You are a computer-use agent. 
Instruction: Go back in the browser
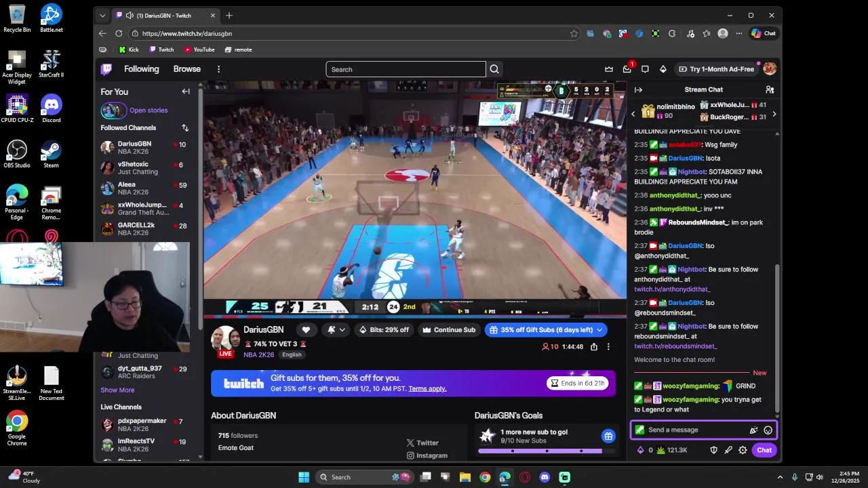[102, 33]
